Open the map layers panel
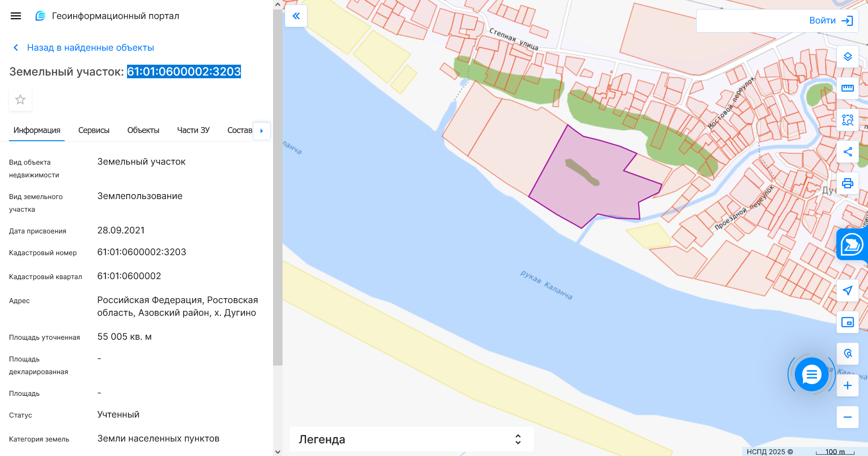The image size is (868, 456). tap(849, 57)
